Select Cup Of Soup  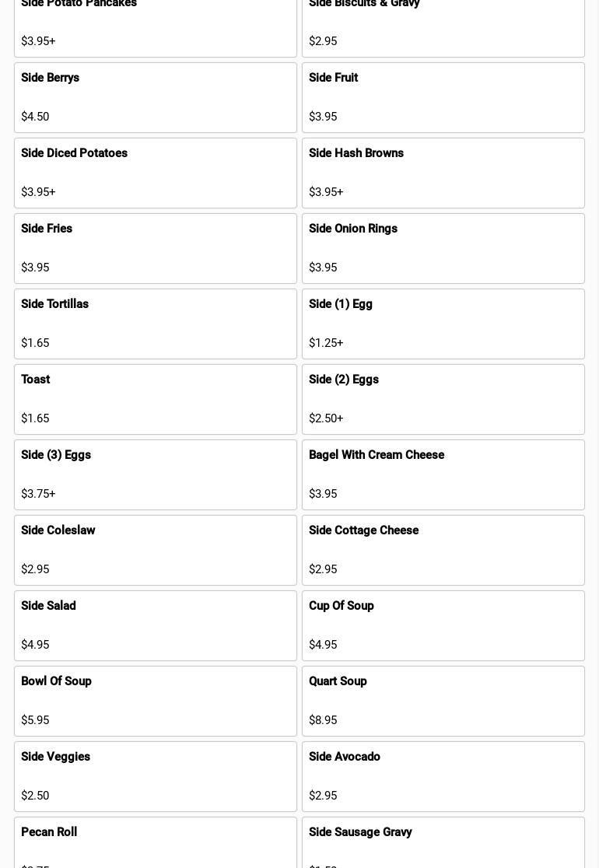click(x=443, y=625)
